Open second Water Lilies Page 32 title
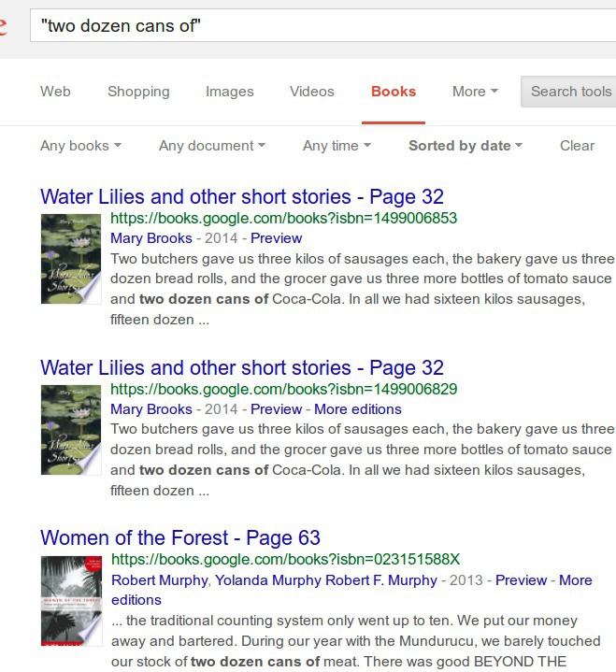Image resolution: width=616 pixels, height=672 pixels. coord(242,368)
